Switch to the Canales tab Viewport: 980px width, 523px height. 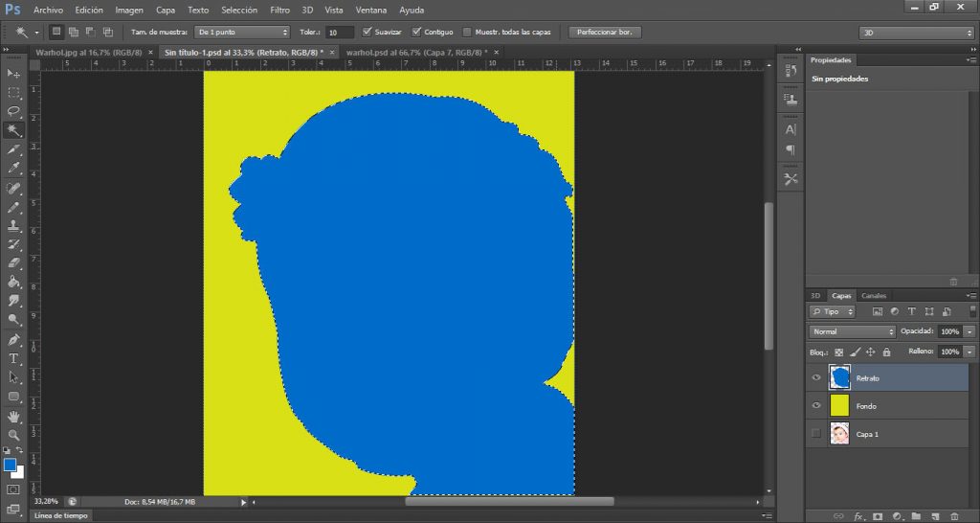click(x=873, y=295)
